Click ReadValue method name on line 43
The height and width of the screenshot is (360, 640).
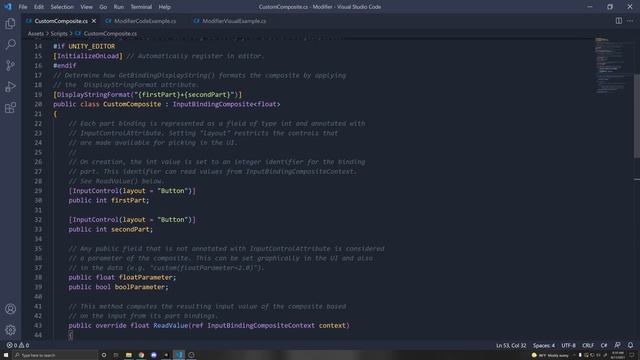click(x=171, y=326)
